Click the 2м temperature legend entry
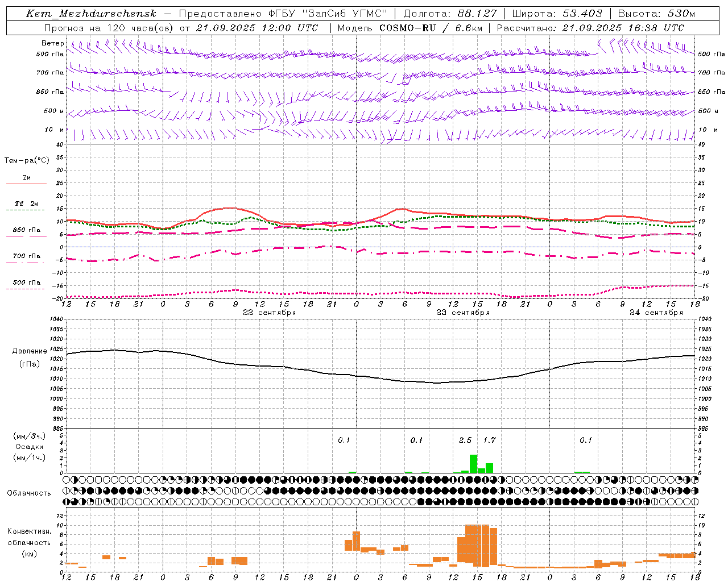 27,178
